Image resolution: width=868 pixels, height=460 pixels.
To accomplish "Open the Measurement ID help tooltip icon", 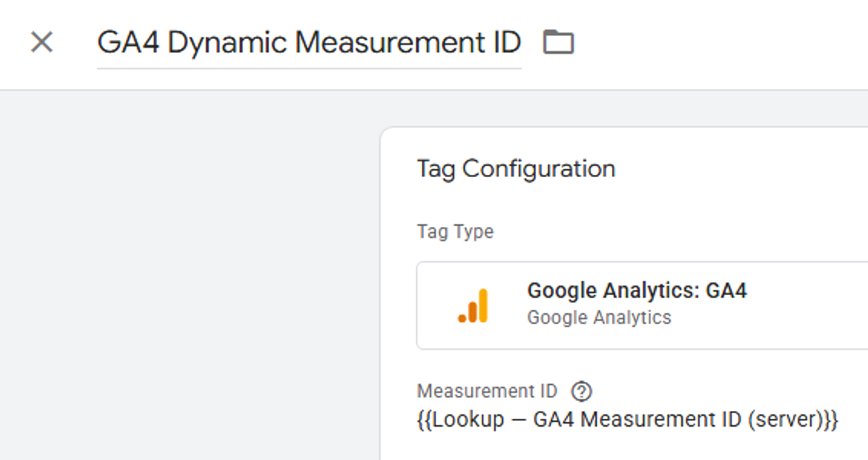I will pyautogui.click(x=582, y=391).
